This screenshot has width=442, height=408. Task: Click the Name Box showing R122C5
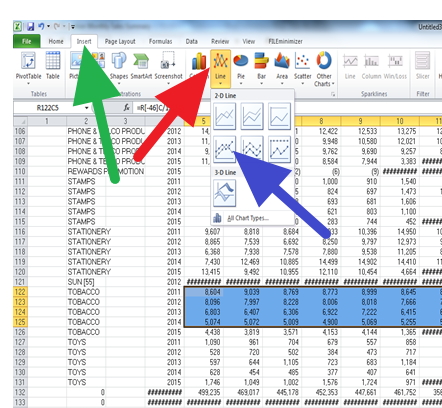48,108
